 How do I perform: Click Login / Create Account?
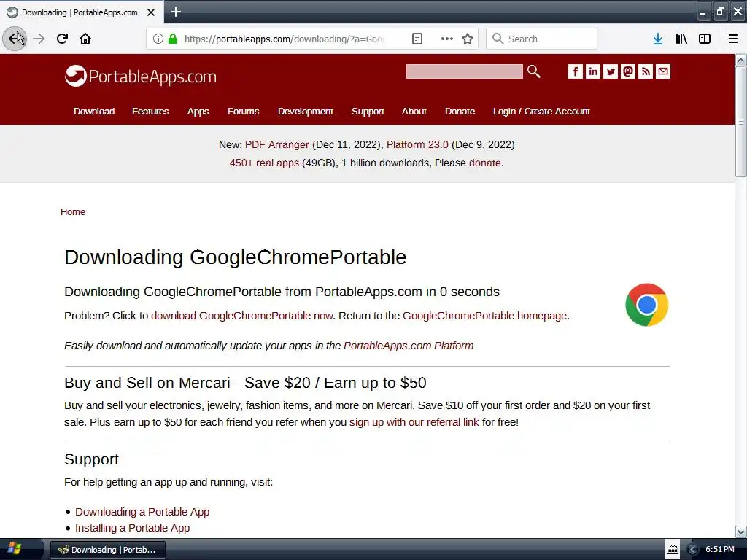(x=541, y=111)
